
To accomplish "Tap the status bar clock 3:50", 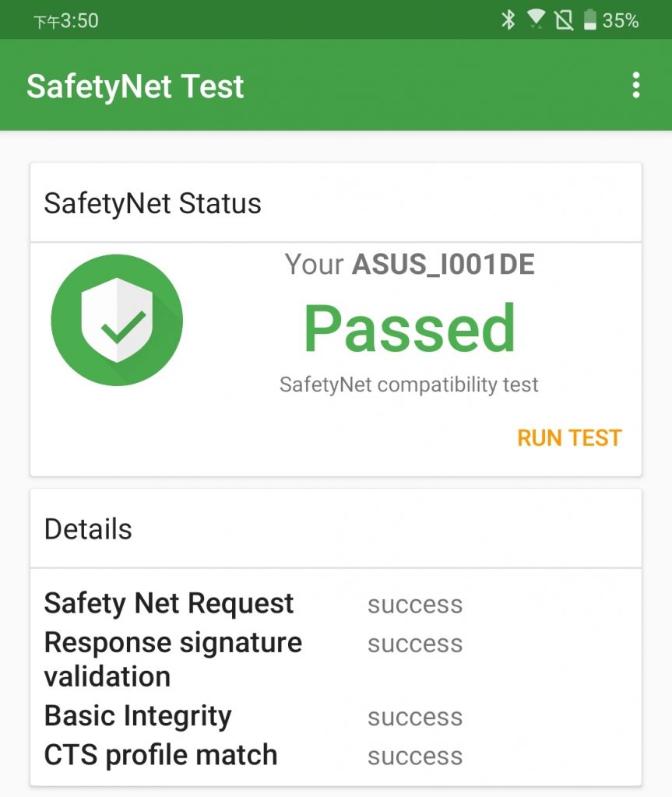I will 79,21.
